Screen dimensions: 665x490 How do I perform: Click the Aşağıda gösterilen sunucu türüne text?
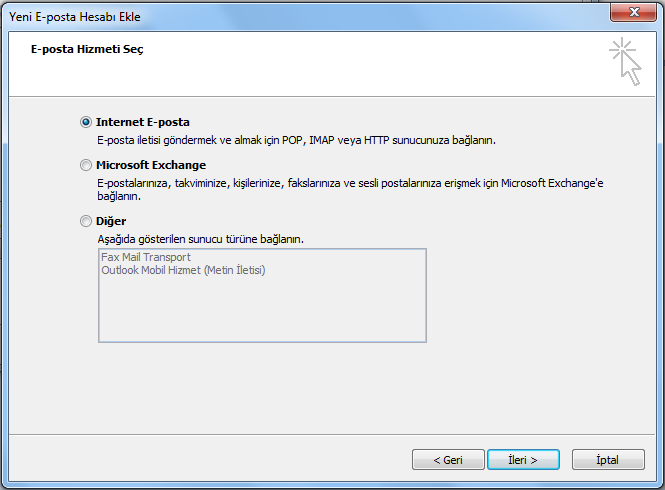coord(201,239)
